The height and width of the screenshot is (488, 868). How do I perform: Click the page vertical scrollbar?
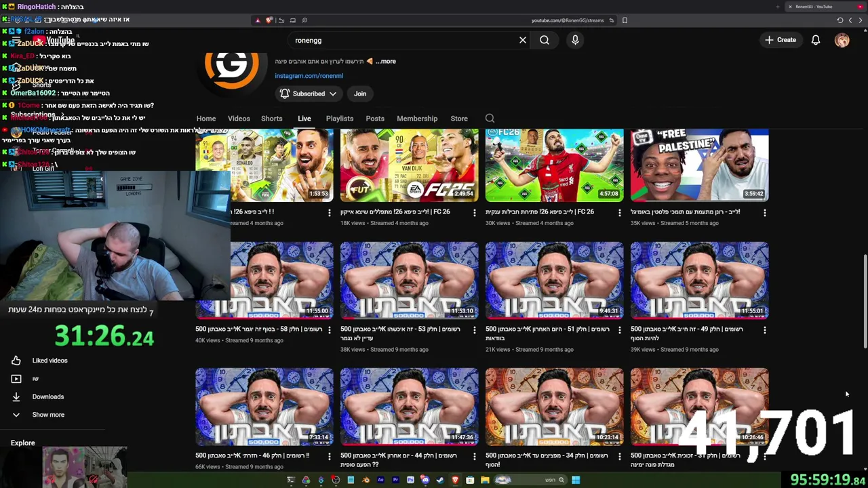point(864,302)
